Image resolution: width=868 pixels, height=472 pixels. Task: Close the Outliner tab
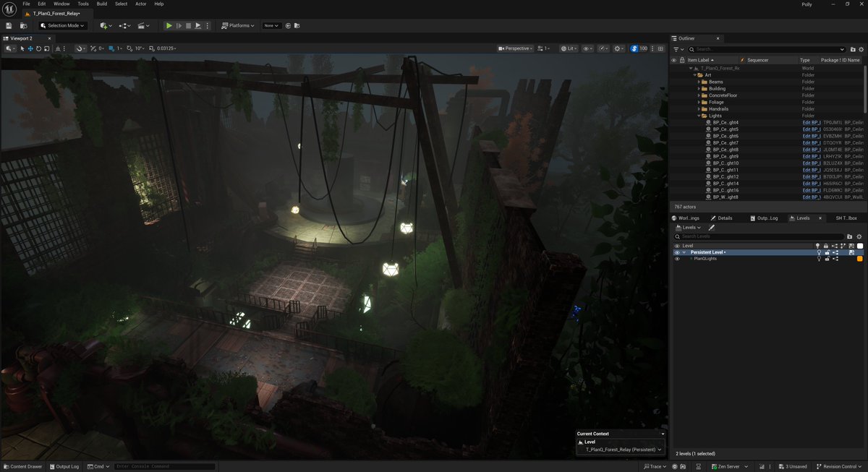point(718,38)
